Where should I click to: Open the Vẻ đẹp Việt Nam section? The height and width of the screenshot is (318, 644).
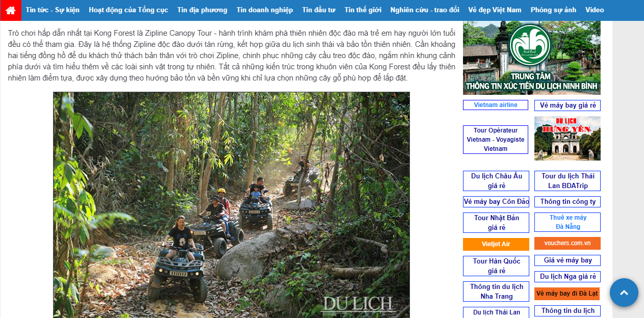495,10
